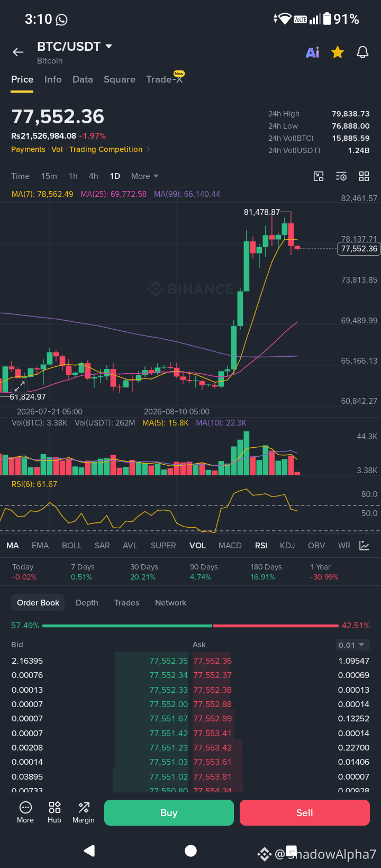Image resolution: width=381 pixels, height=868 pixels.
Task: Toggle the MA indicator
Action: pyautogui.click(x=13, y=546)
